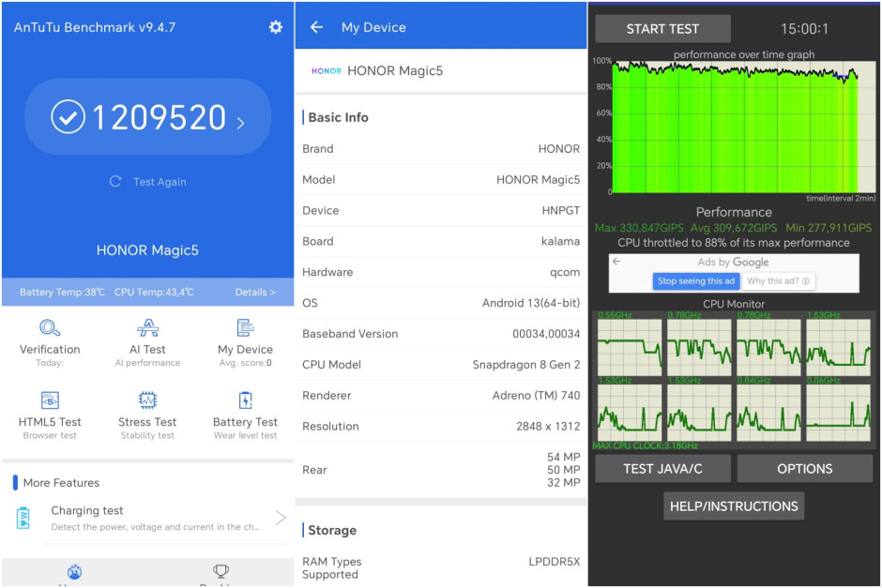Expand the Charging test row chevron
This screenshot has width=882, height=588.
(280, 518)
